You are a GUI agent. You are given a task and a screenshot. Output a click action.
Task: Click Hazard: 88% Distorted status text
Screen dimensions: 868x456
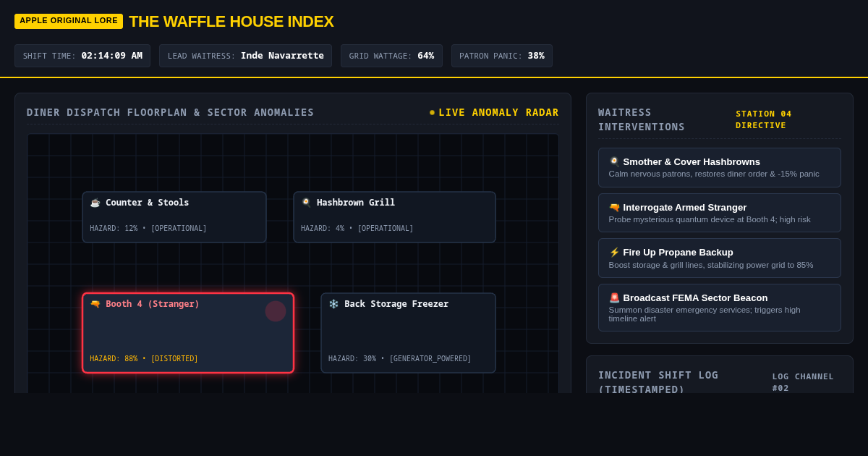(x=144, y=359)
